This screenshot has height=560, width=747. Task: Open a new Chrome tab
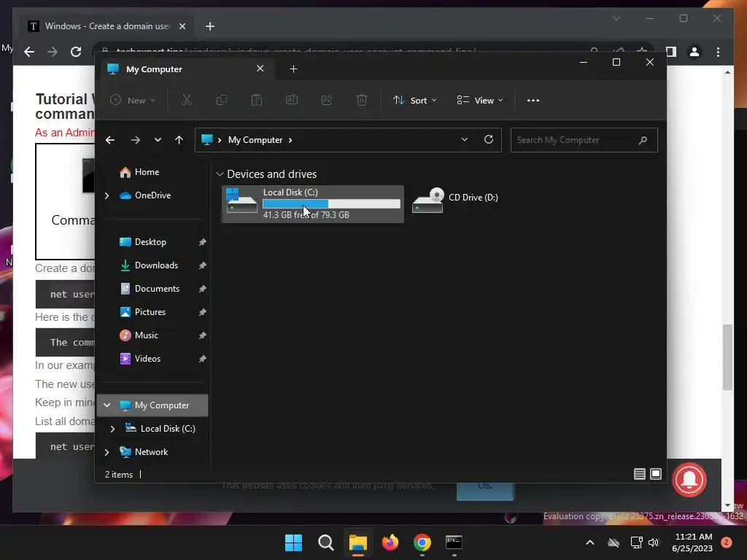209,27
